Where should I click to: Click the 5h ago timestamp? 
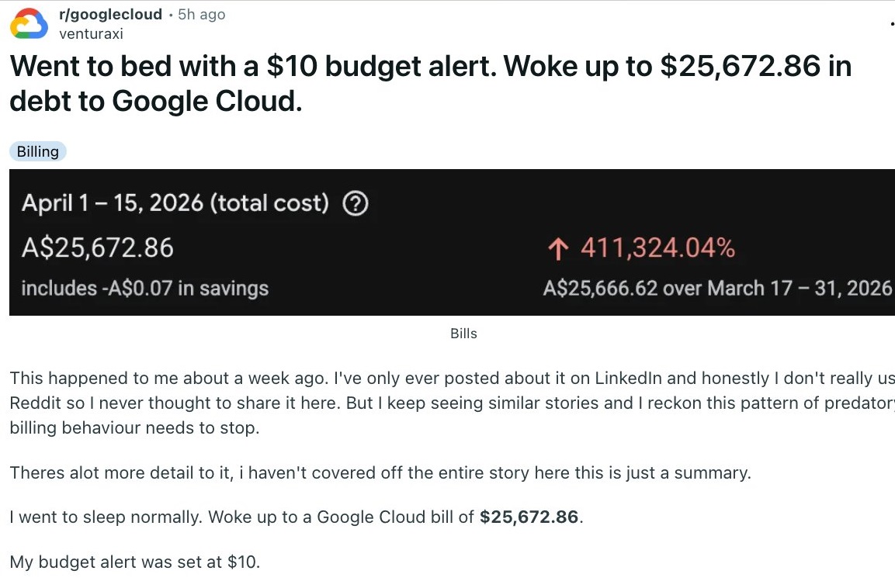pyautogui.click(x=200, y=14)
